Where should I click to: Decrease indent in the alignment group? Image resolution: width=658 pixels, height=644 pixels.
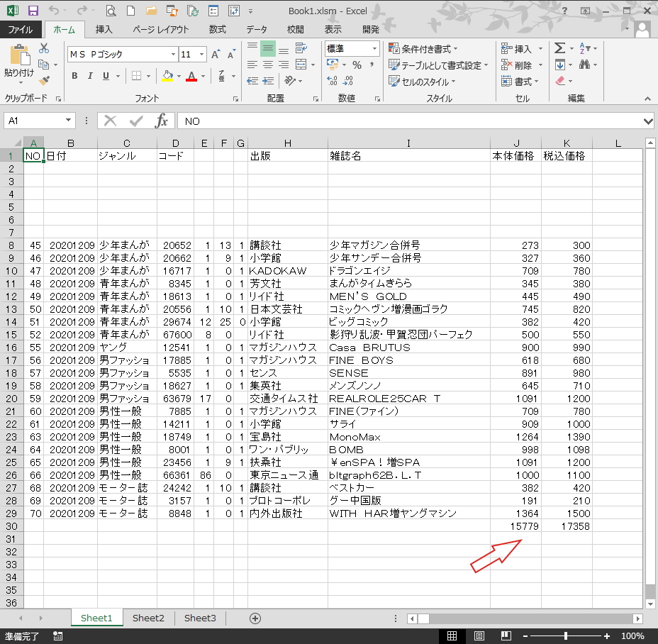click(252, 81)
